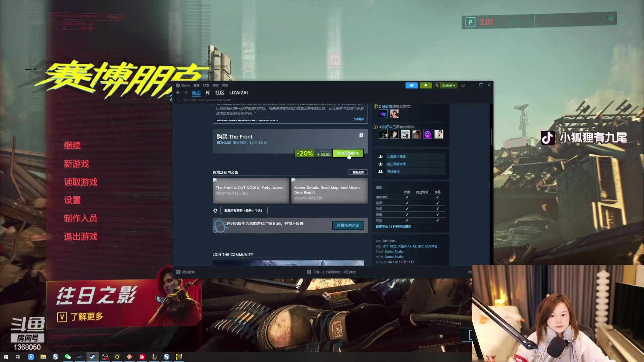
Task: Switch to the 库 tab
Action: click(x=208, y=93)
